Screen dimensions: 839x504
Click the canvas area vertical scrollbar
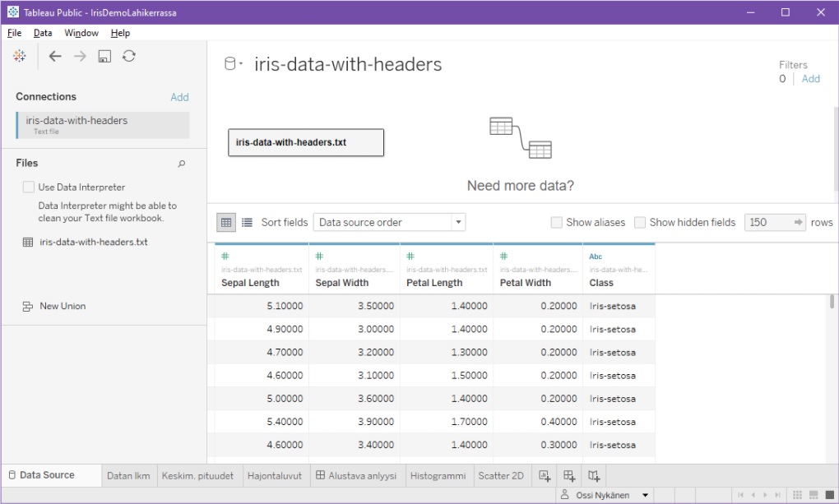836,148
